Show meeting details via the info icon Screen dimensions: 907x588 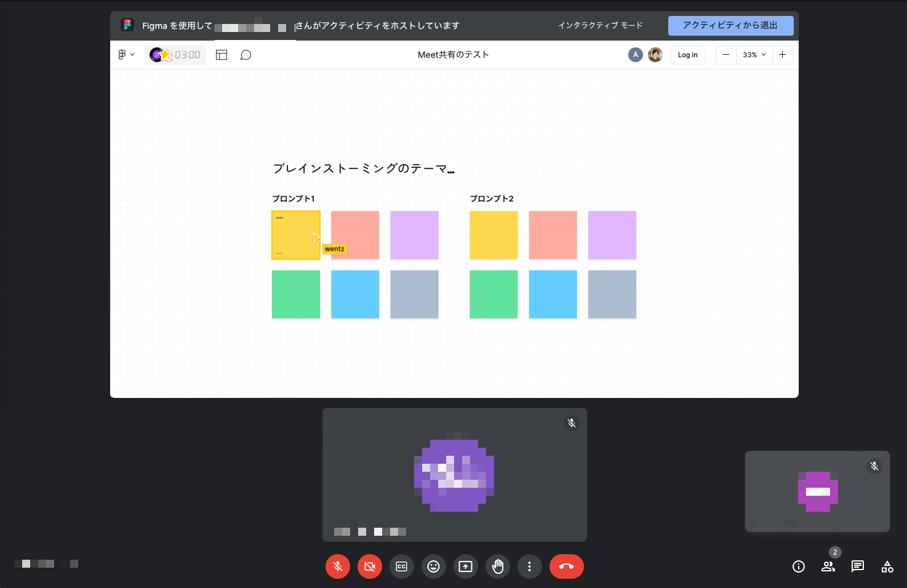(798, 566)
